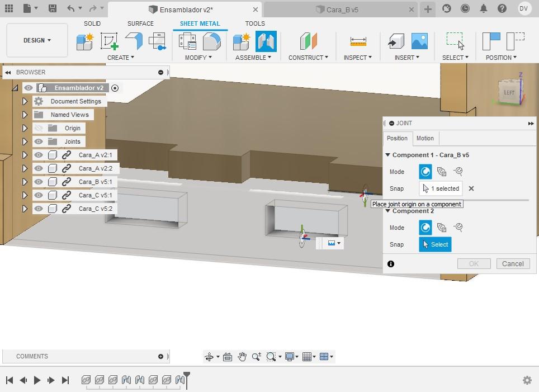This screenshot has height=392, width=539.
Task: Click Cancel in the Joint dialog
Action: pyautogui.click(x=513, y=264)
